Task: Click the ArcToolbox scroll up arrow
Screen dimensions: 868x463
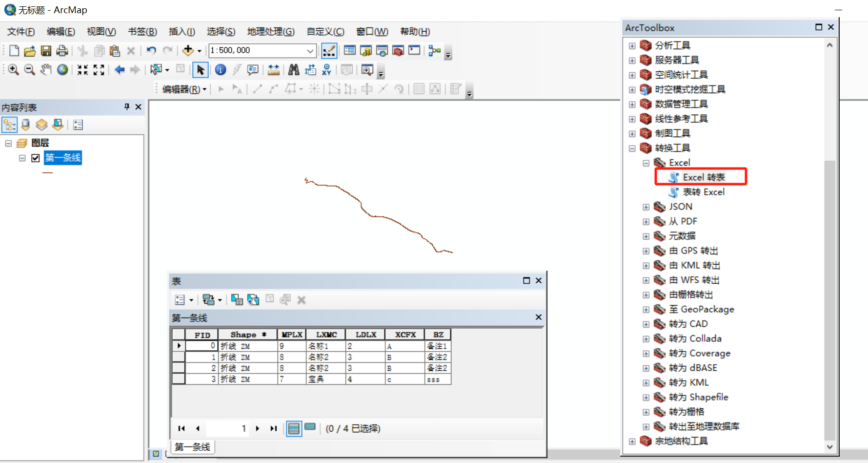Action: point(829,45)
